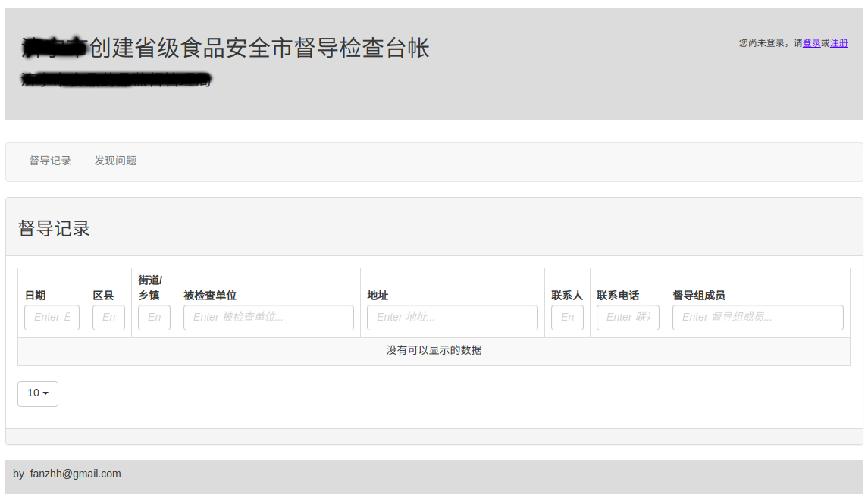Select the 联系电话 filter input box
868x504 pixels.
click(x=628, y=318)
